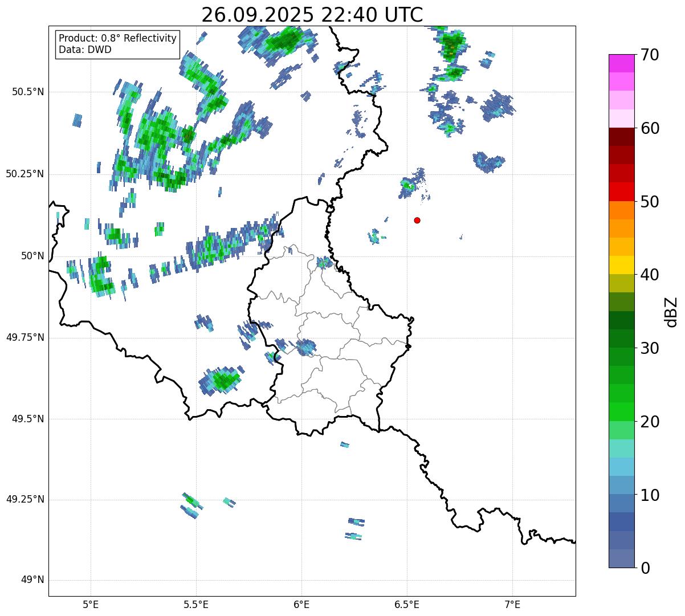685x616 pixels.
Task: Click the 49.75°N latitude label
Action: pos(25,337)
